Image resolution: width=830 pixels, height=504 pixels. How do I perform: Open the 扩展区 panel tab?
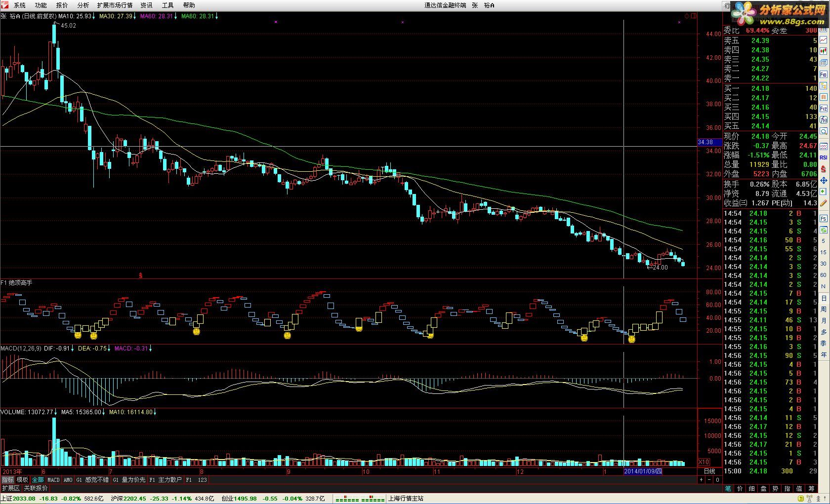pyautogui.click(x=10, y=488)
